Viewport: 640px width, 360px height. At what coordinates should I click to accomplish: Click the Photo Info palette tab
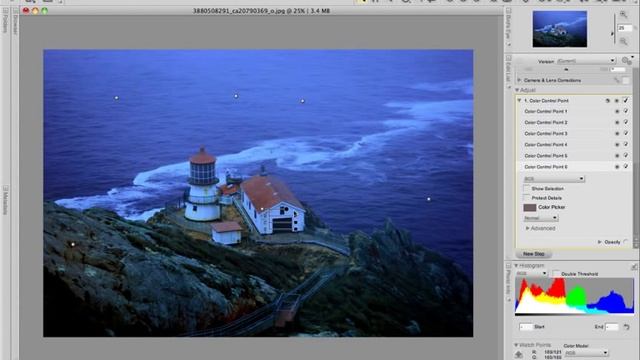[x=509, y=282]
